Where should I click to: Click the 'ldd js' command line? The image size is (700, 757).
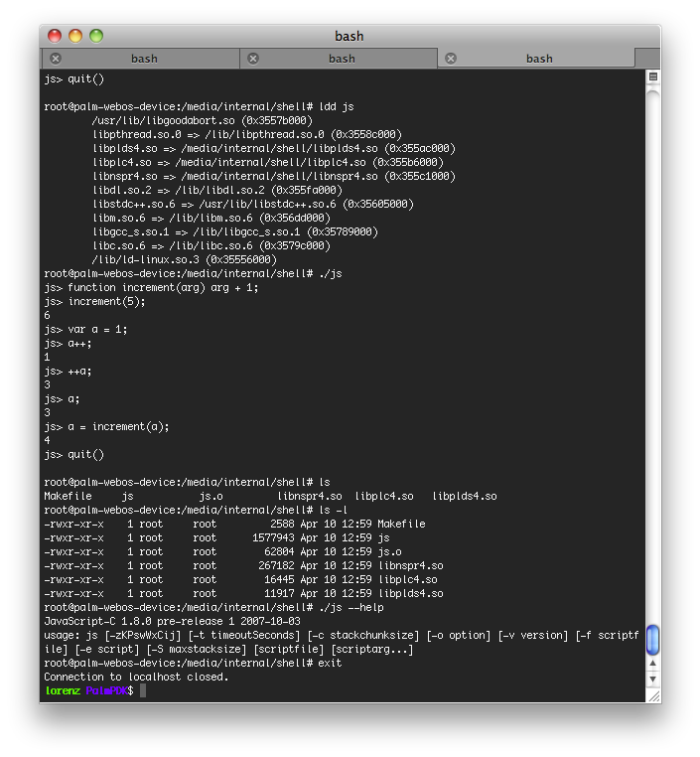199,106
